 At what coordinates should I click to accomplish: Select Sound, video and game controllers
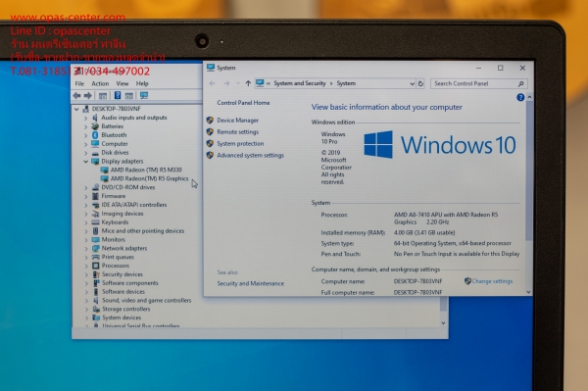[x=147, y=300]
